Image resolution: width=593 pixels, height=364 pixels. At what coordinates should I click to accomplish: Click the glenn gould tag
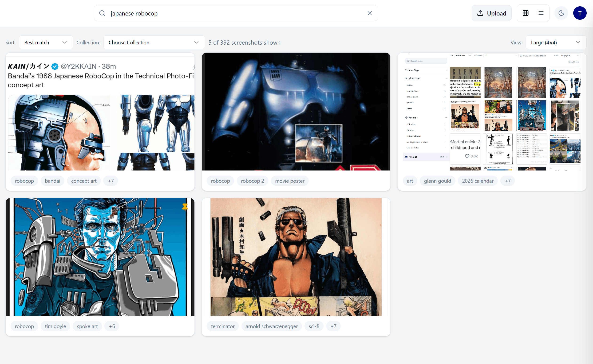click(x=437, y=181)
